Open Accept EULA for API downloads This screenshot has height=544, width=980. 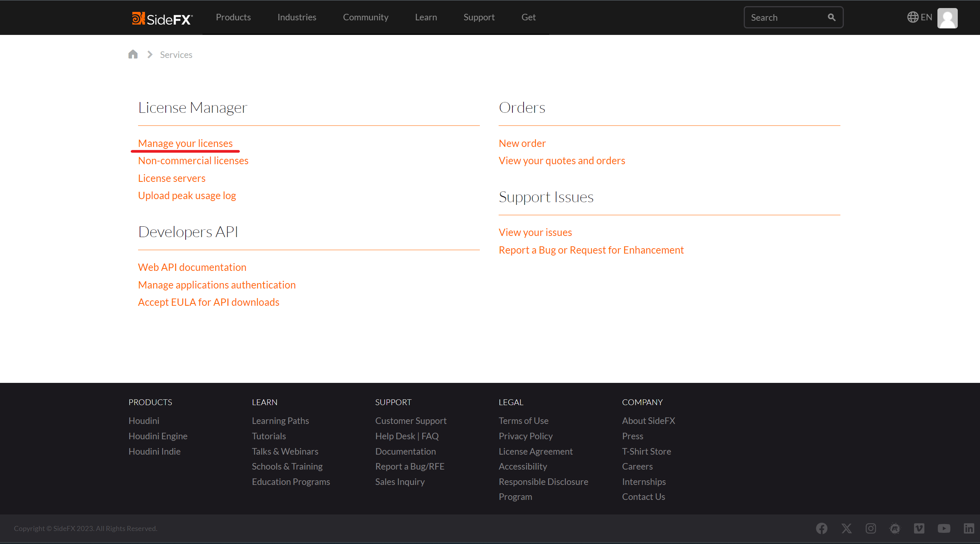[x=209, y=302]
